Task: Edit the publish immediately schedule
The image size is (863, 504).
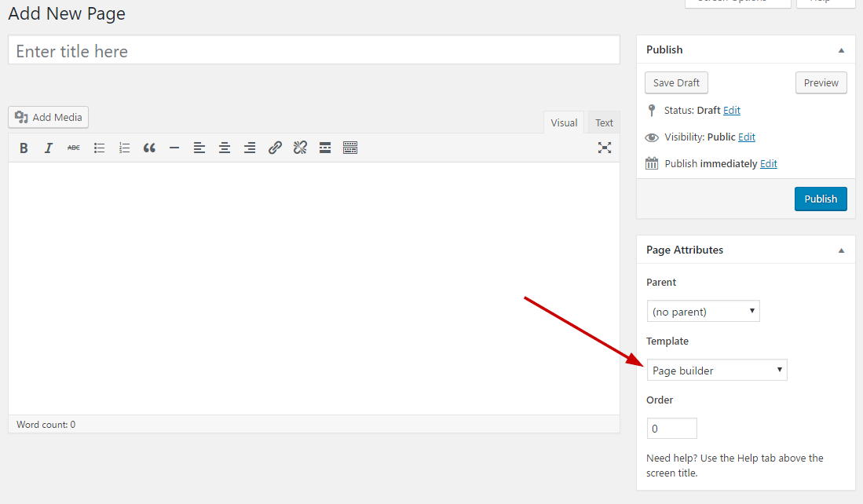Action: tap(768, 164)
